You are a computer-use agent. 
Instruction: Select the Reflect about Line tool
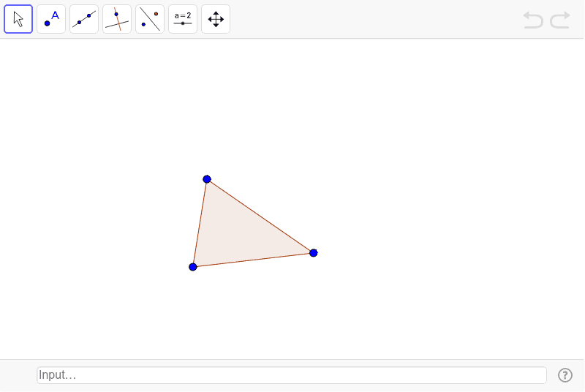click(x=150, y=19)
